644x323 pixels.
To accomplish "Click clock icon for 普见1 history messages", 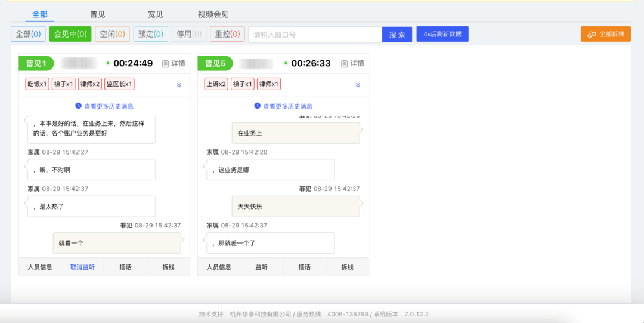I will click(x=79, y=106).
